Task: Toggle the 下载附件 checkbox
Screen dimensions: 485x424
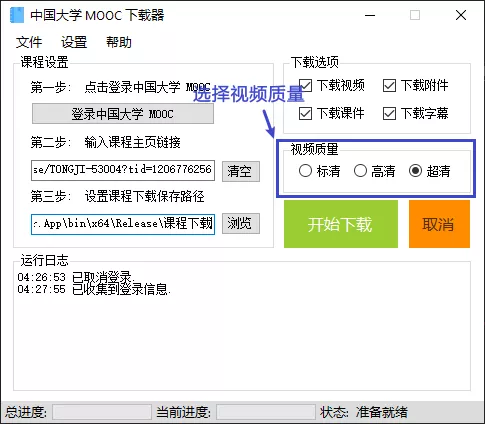Action: 389,86
